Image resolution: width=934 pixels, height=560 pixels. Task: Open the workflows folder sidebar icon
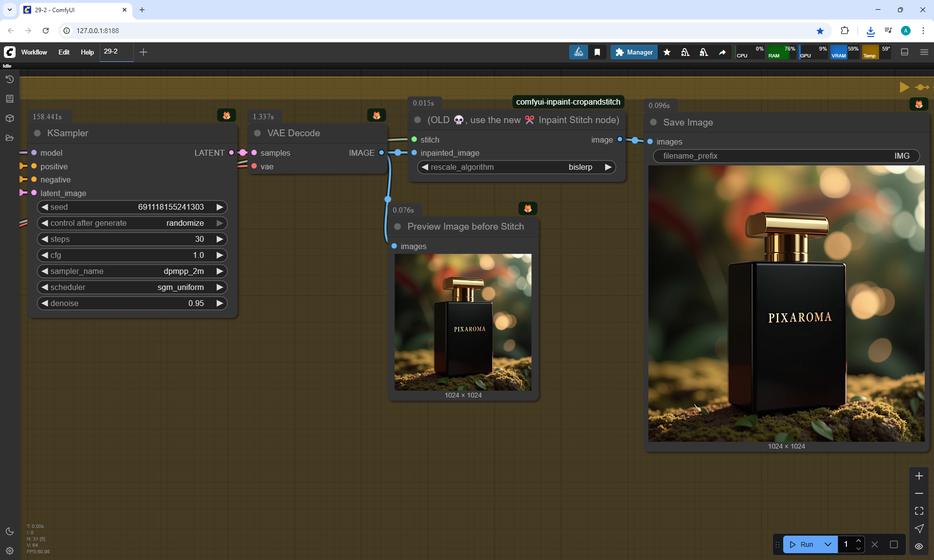tap(9, 138)
